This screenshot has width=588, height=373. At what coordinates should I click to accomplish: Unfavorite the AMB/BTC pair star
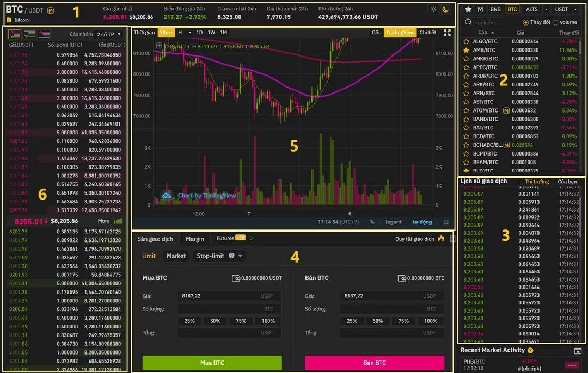tap(466, 50)
